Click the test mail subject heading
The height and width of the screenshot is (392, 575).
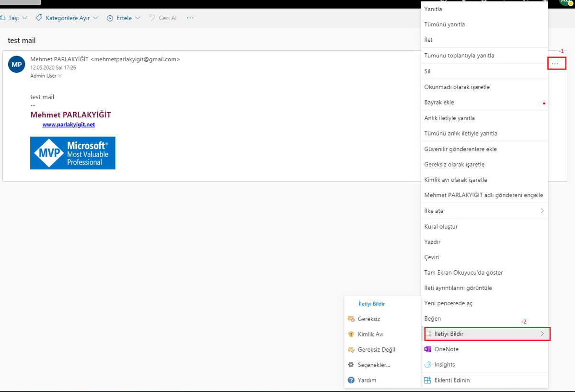22,41
